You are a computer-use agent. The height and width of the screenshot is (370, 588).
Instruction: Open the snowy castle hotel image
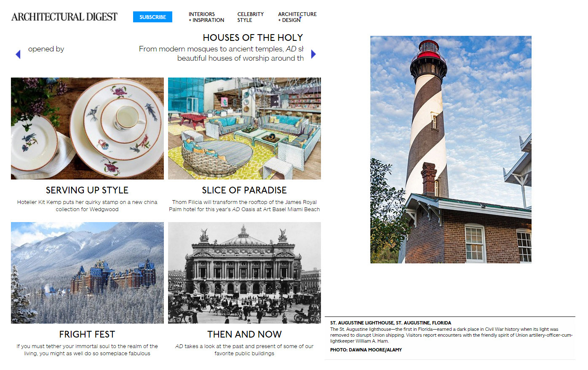87,273
